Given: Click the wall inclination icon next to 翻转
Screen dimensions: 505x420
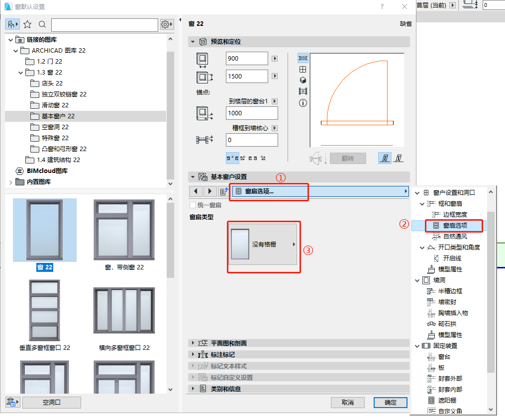Looking at the screenshot, I should coord(316,159).
